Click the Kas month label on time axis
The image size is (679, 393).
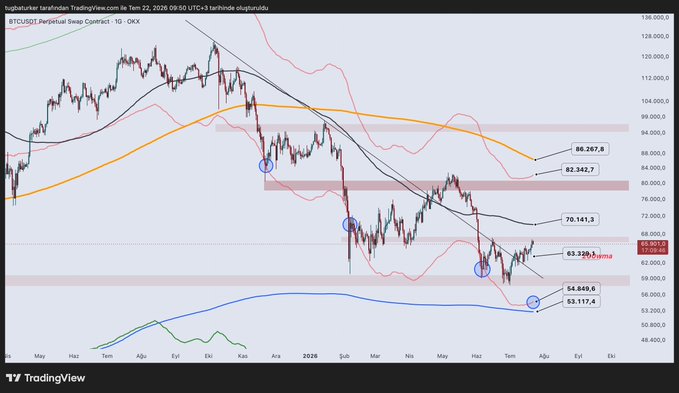tap(242, 356)
